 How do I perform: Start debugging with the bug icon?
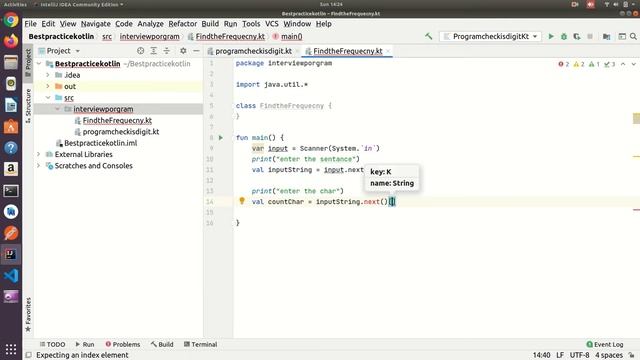pyautogui.click(x=564, y=36)
